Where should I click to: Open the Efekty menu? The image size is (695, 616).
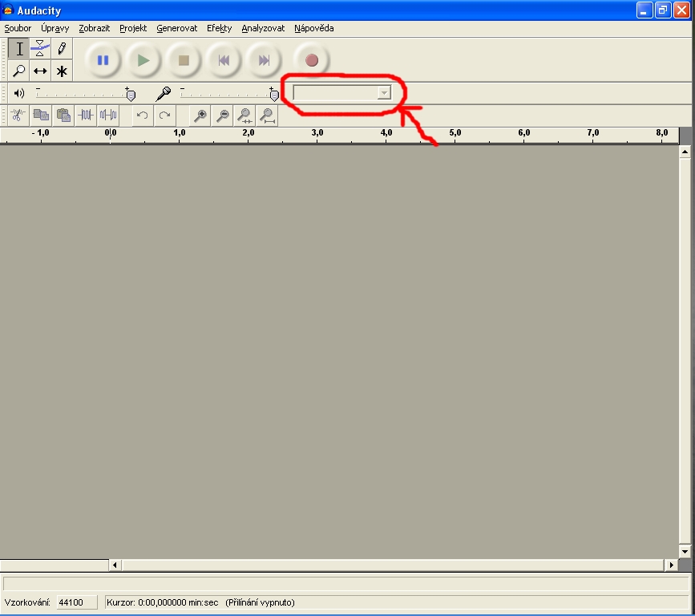pyautogui.click(x=220, y=28)
